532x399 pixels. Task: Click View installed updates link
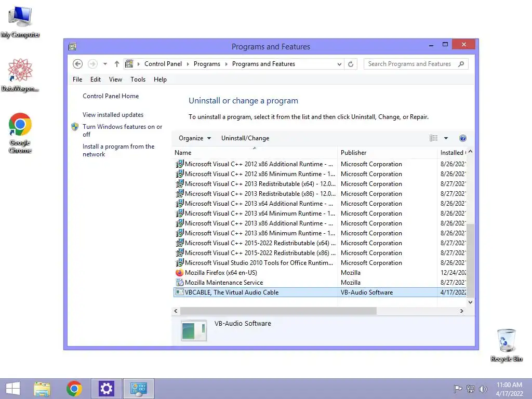pyautogui.click(x=113, y=115)
